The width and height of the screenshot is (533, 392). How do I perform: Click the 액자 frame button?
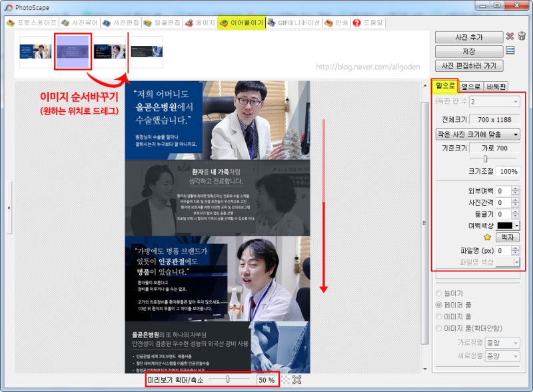(508, 237)
